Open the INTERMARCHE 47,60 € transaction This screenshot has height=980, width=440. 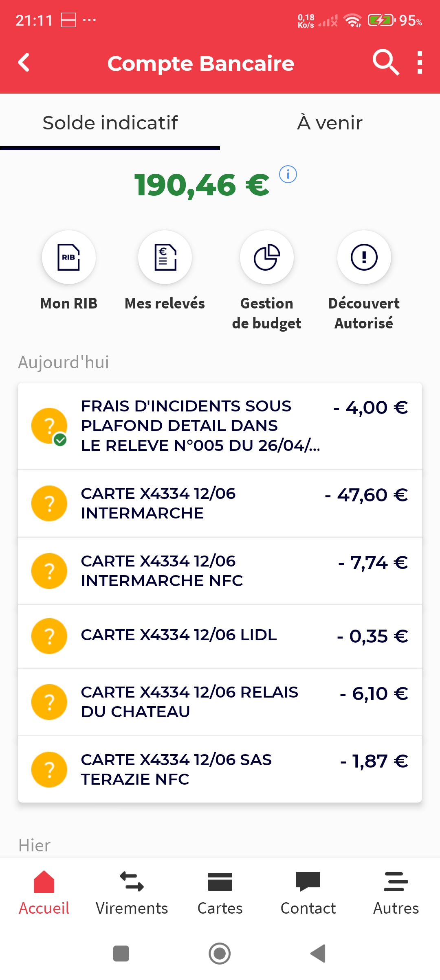pos(220,503)
